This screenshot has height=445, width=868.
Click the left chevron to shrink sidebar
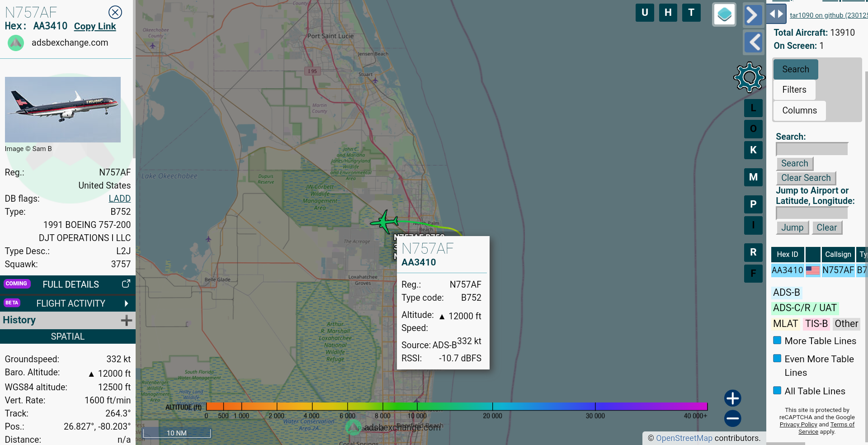point(754,43)
